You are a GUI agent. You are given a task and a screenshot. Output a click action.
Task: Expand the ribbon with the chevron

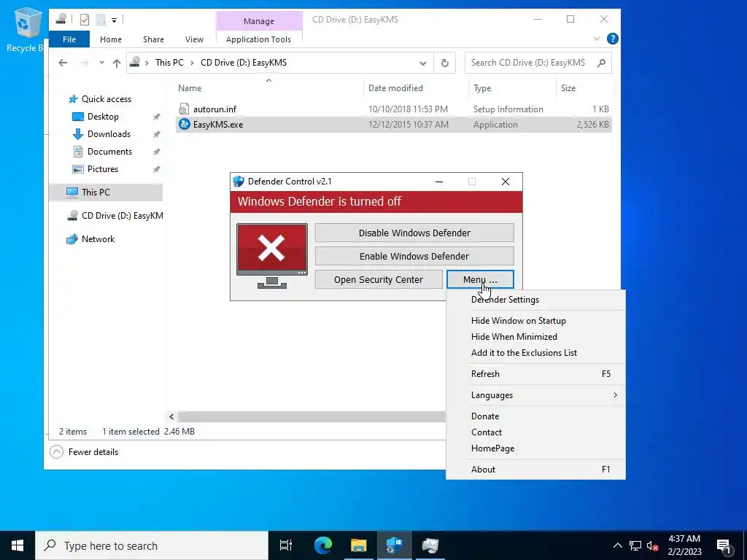[597, 39]
